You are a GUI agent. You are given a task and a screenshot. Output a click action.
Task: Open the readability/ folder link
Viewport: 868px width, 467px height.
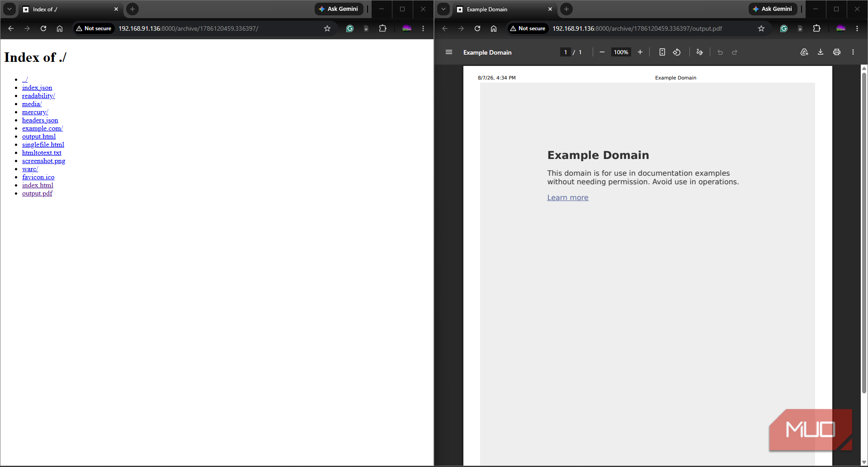coord(38,96)
